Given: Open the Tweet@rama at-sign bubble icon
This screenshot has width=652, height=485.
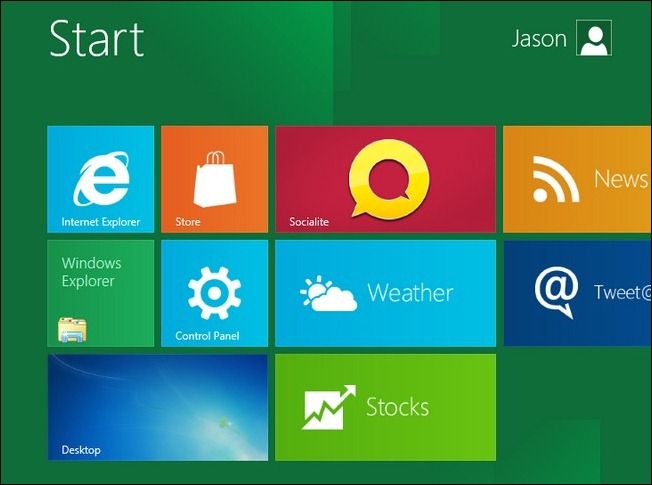Looking at the screenshot, I should (x=556, y=293).
